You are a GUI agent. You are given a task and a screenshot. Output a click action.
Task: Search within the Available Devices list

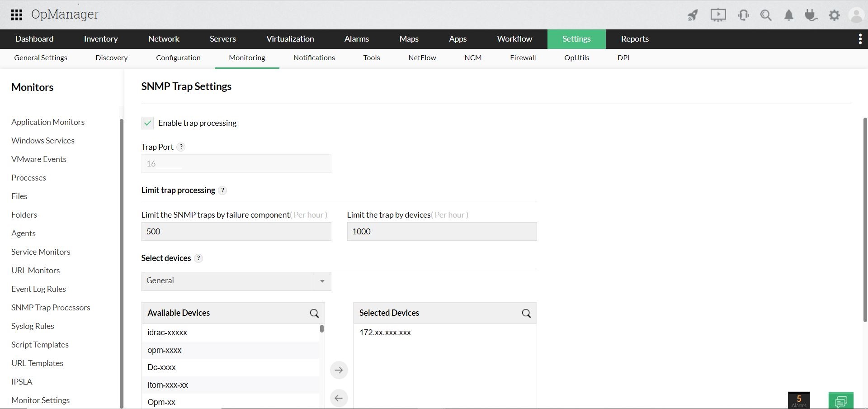[x=314, y=313]
